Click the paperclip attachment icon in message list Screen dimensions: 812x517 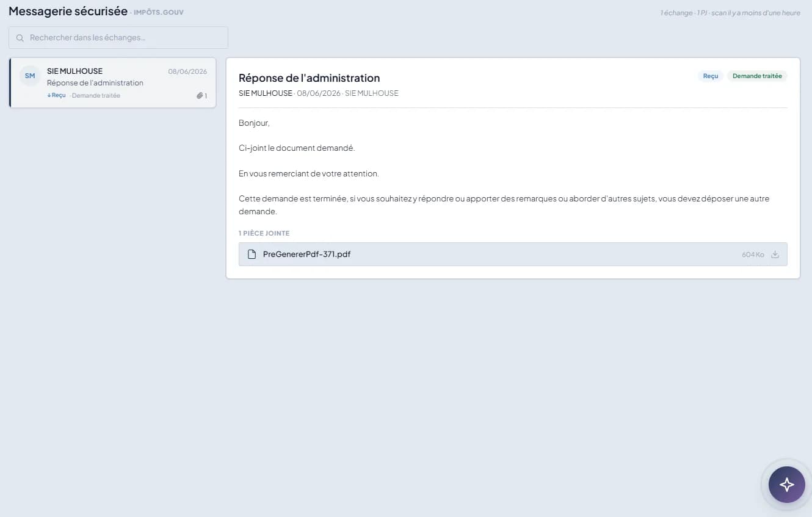coord(200,96)
